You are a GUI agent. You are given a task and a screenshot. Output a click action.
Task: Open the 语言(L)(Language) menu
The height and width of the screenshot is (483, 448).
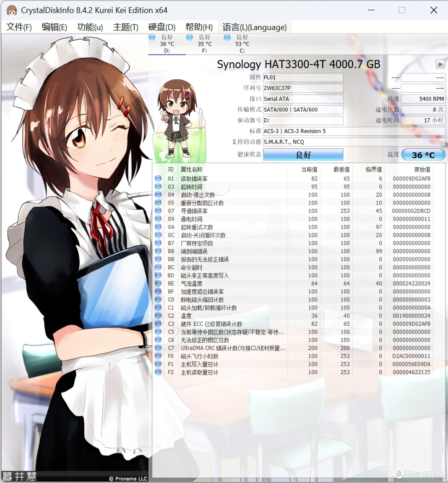tap(255, 27)
